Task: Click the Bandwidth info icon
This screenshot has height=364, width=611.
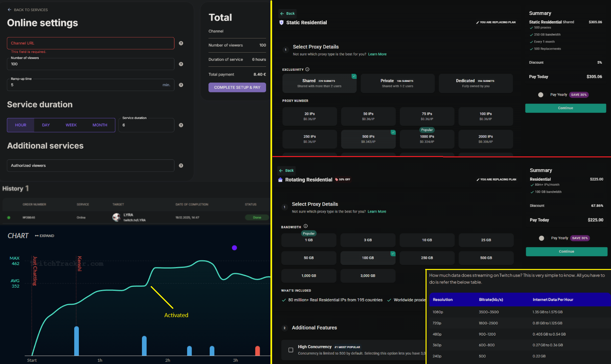Action: click(305, 226)
